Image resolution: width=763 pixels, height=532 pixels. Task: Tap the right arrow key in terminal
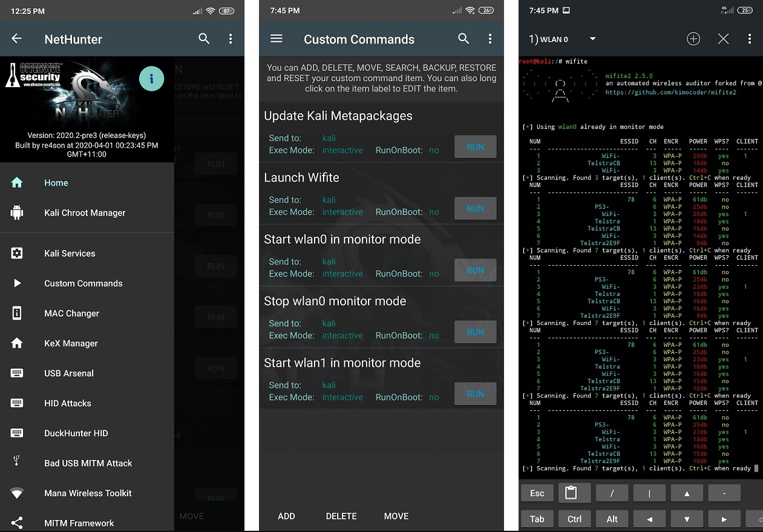[x=724, y=519]
